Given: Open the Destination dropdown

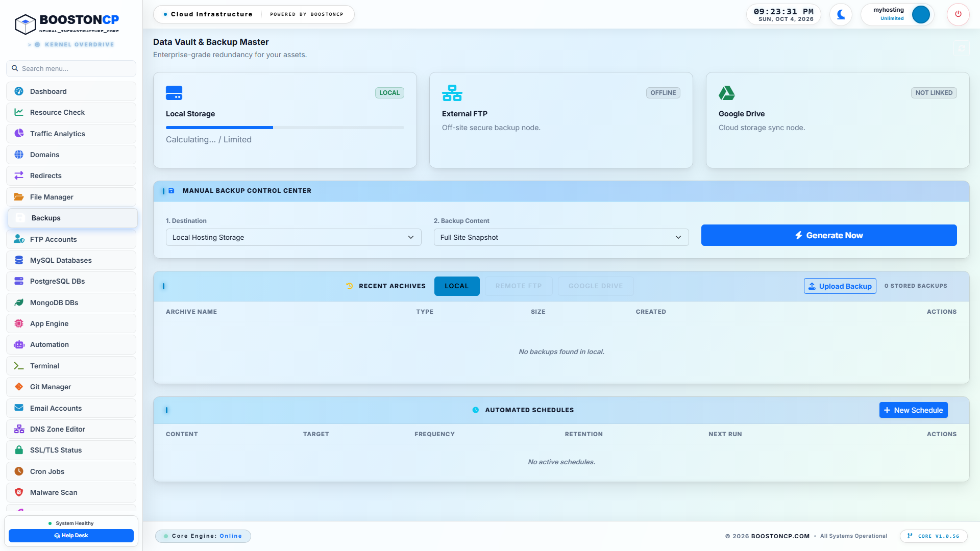Looking at the screenshot, I should point(293,237).
